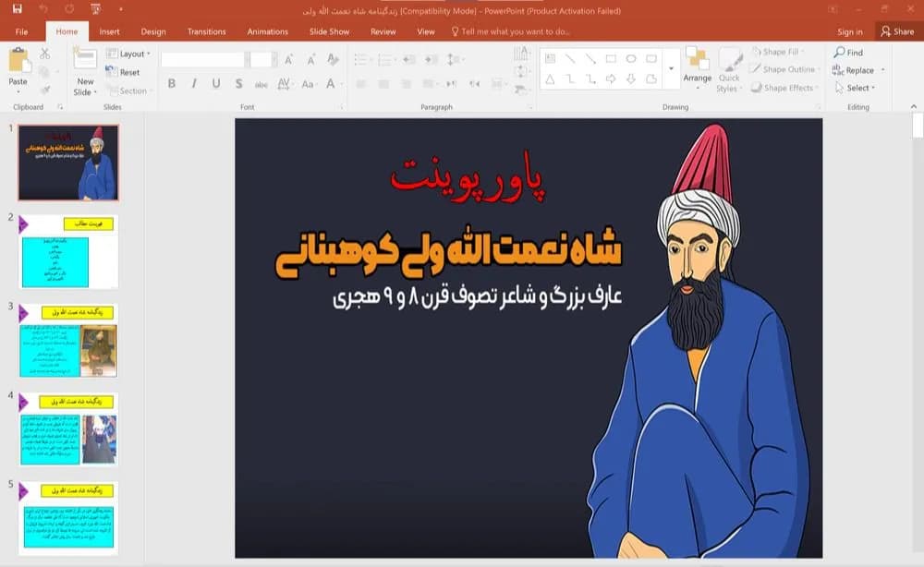Viewport: 924px width, 567px height.
Task: Open the File tab
Action: click(21, 31)
